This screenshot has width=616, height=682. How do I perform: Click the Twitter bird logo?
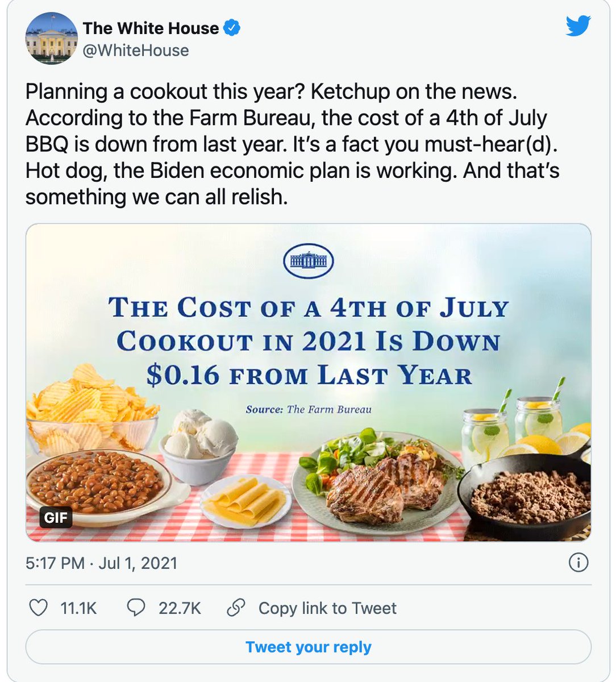click(x=578, y=26)
